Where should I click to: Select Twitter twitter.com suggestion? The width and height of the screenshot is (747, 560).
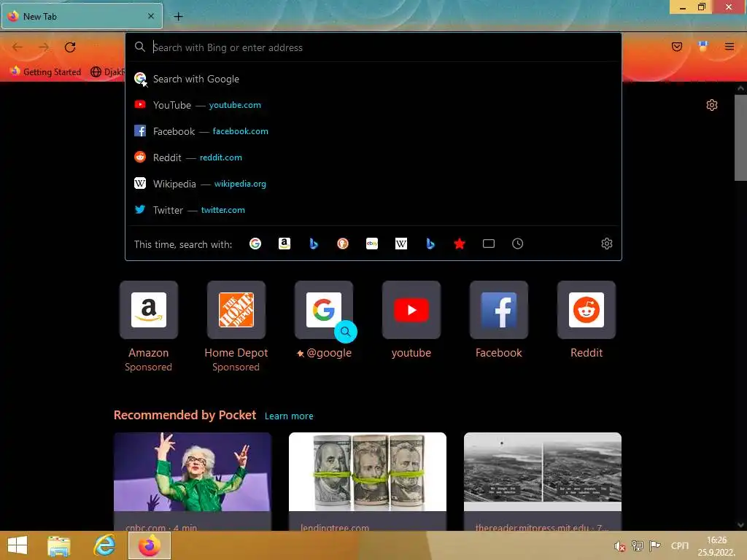click(373, 210)
